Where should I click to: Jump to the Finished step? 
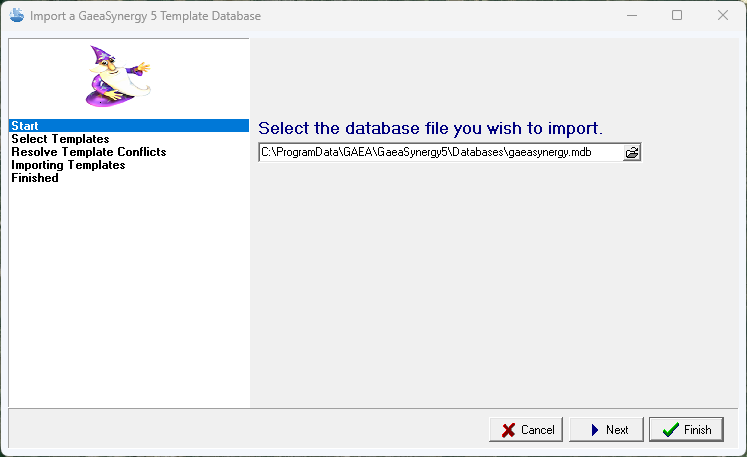(x=35, y=178)
